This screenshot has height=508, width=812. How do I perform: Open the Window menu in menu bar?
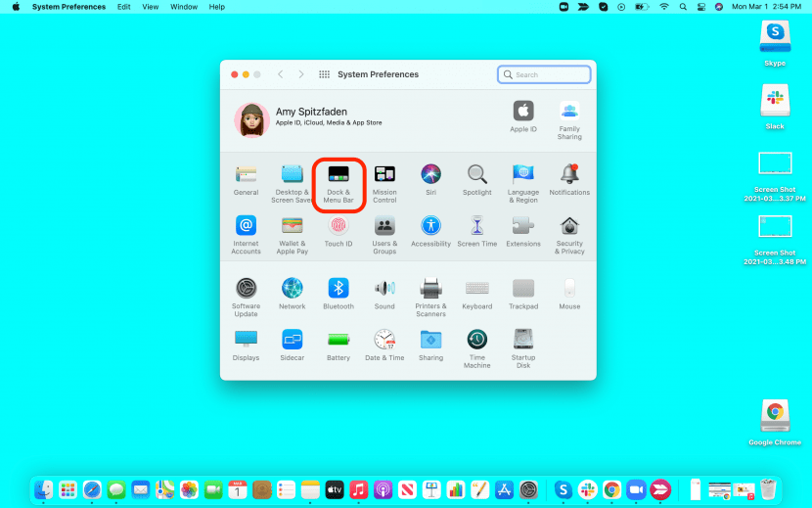coord(183,7)
